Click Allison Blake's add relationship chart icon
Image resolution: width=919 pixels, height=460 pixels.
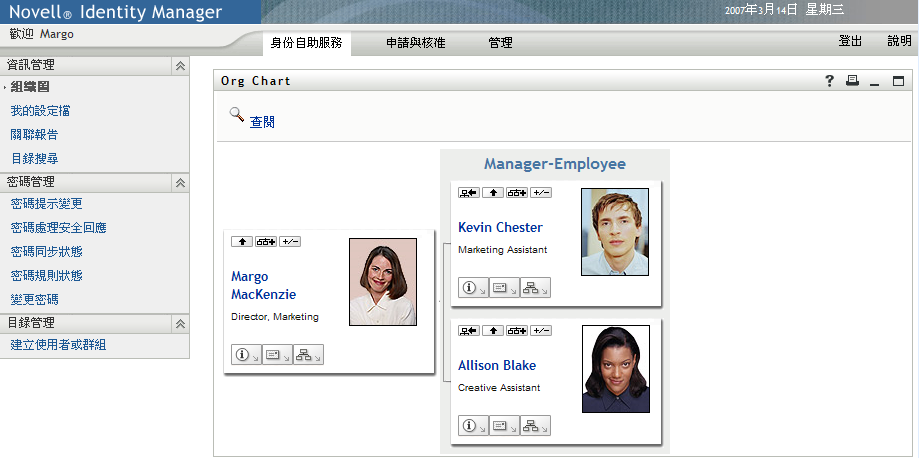[x=516, y=330]
